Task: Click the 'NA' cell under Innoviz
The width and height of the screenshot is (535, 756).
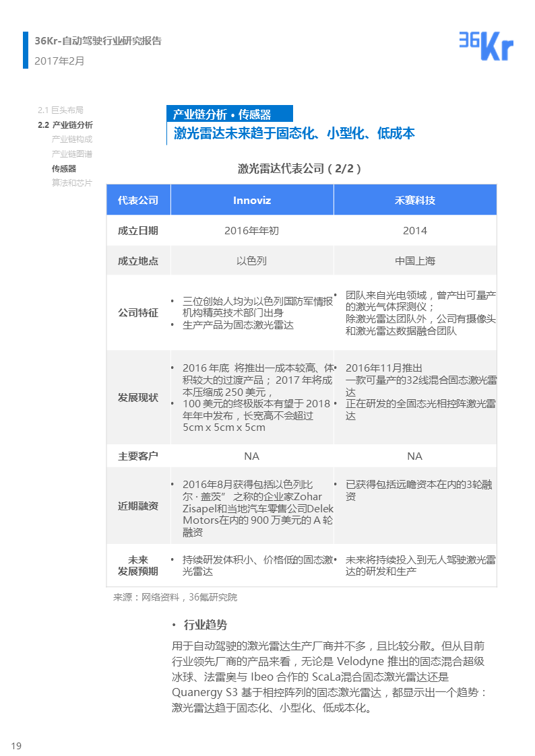Action: (x=251, y=456)
